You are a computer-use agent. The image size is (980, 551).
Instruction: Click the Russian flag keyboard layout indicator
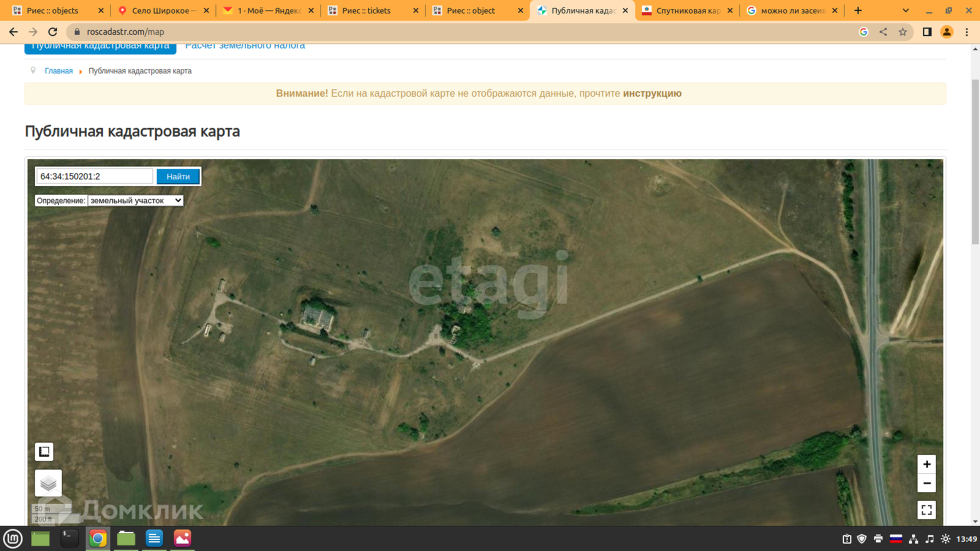[896, 539]
